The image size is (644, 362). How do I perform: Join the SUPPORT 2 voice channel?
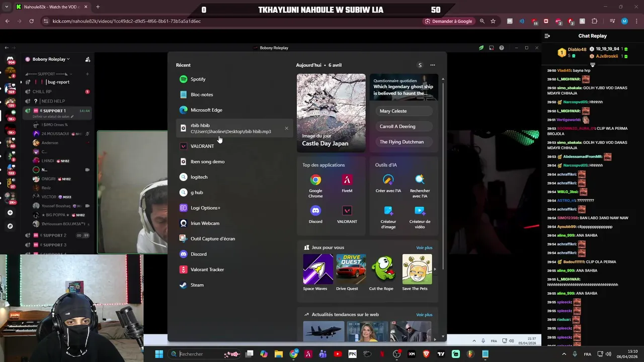pos(58,235)
